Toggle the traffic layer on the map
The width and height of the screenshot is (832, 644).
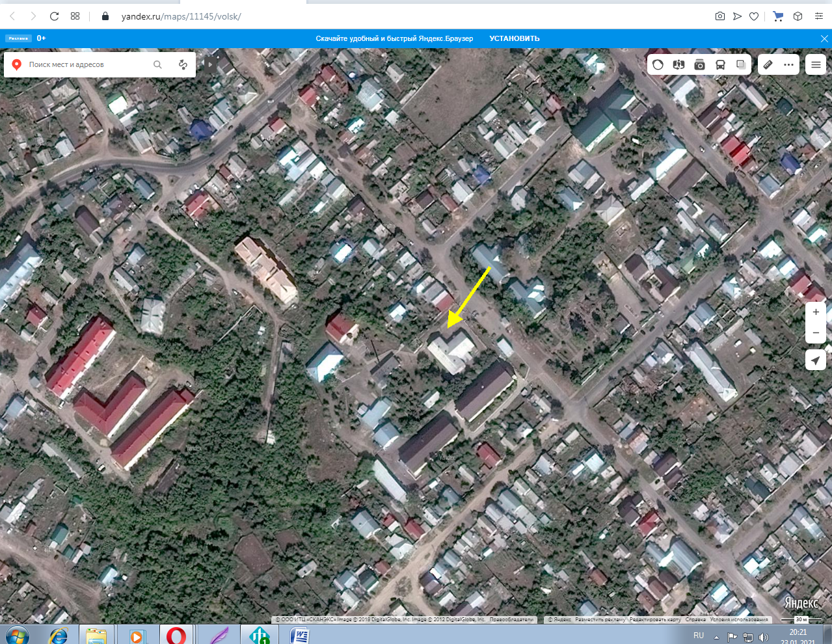click(658, 64)
